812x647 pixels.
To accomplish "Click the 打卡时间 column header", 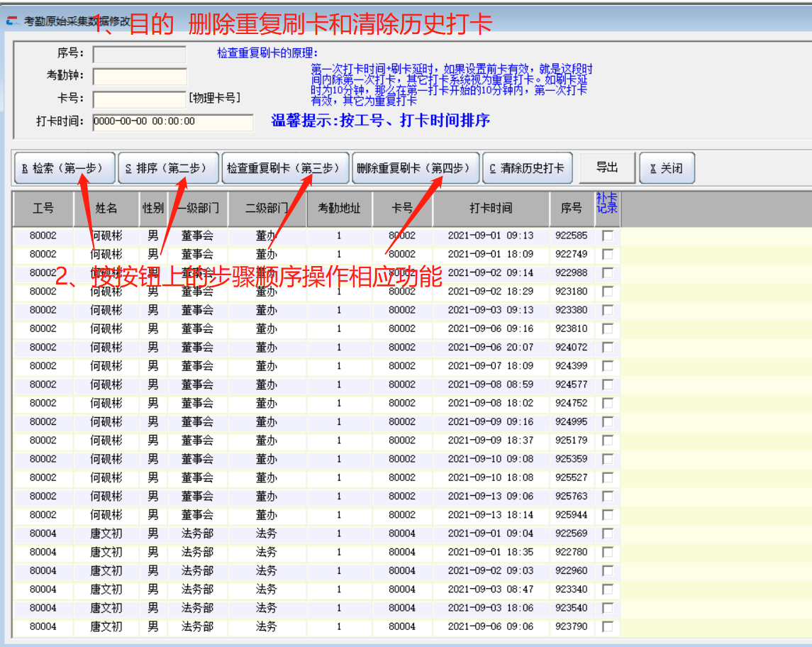I will click(x=491, y=209).
